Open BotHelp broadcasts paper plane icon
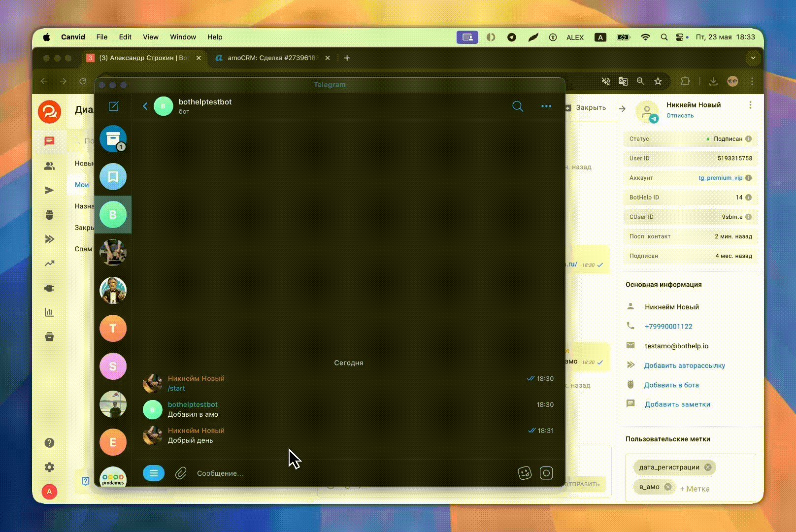This screenshot has height=532, width=796. pyautogui.click(x=49, y=190)
